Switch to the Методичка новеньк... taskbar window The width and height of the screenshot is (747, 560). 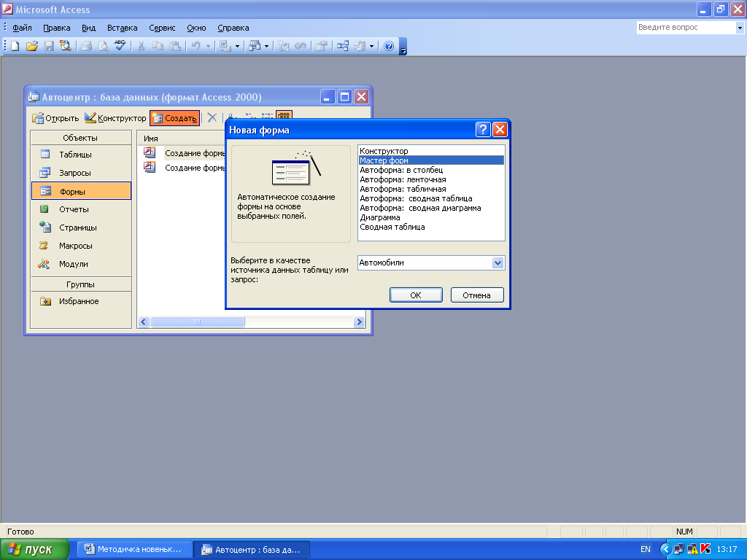135,550
